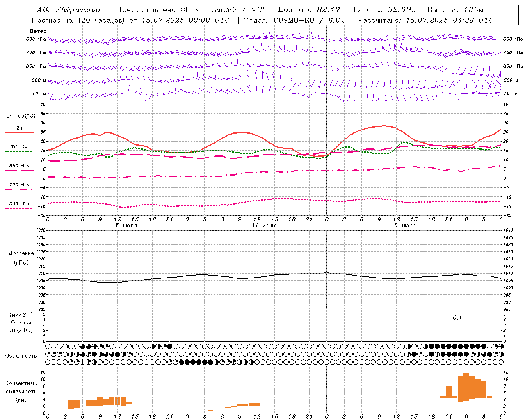
Task: Click the 500 гПа temperature legend entry
Action: (19, 204)
